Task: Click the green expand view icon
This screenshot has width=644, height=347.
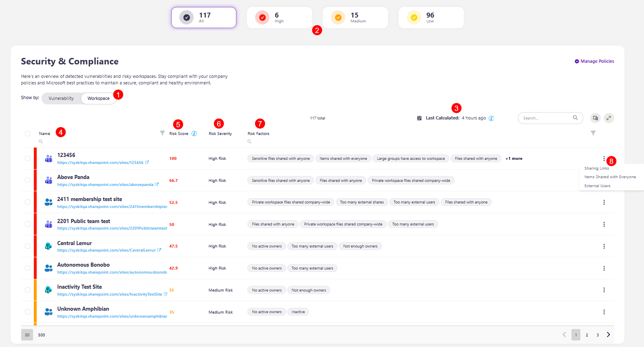Action: 609,118
